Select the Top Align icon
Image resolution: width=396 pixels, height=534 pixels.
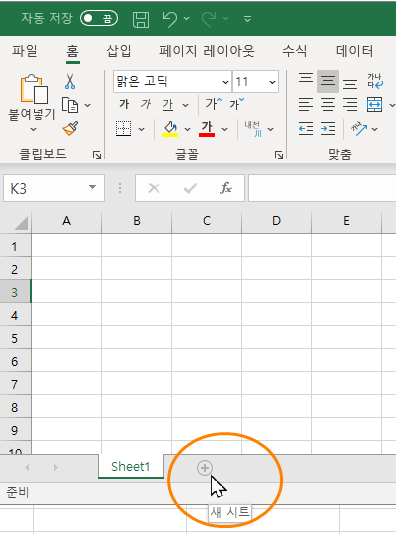[306, 78]
